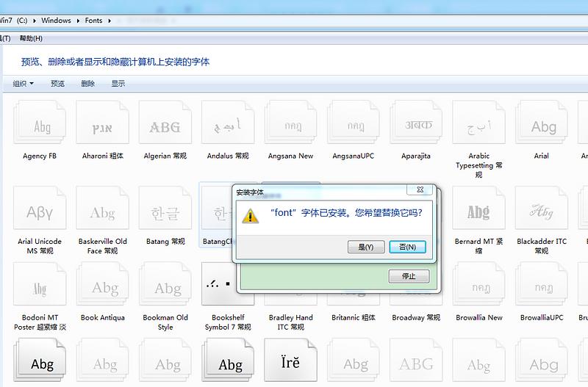Select the Arial Unicode MS font icon
Image resolution: width=588 pixels, height=387 pixels.
pos(40,208)
